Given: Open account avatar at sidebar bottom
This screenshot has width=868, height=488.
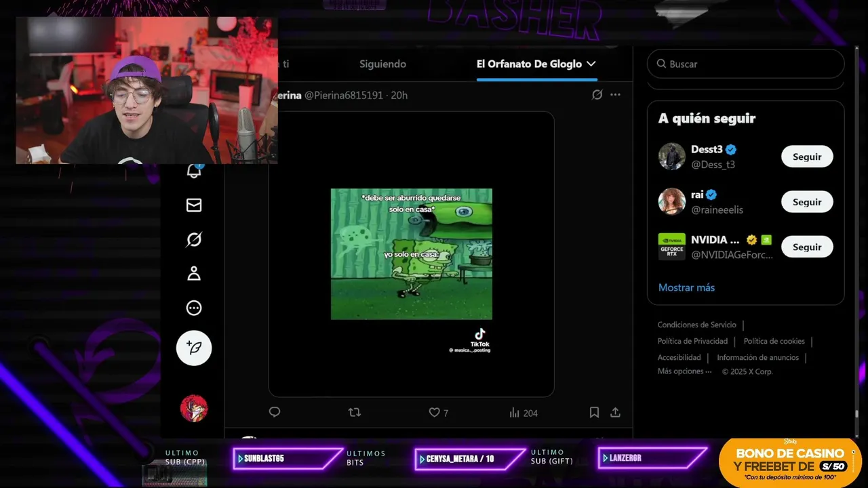Looking at the screenshot, I should coord(194,408).
